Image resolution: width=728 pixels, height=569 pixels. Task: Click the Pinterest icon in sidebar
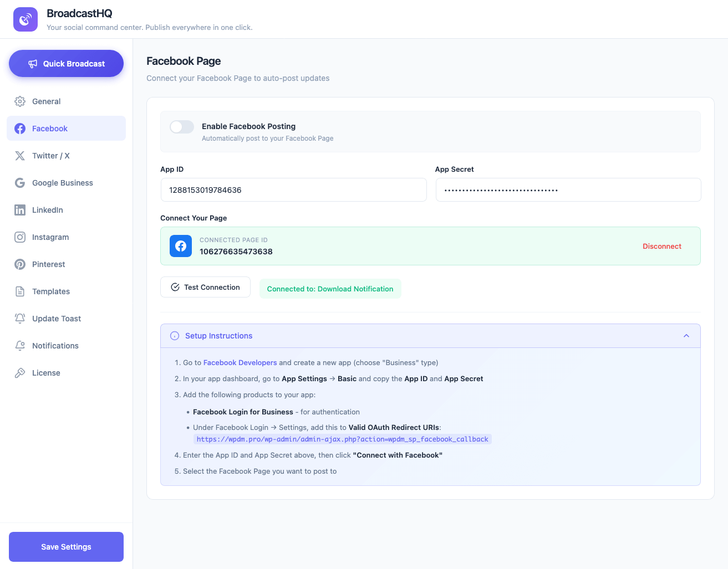pos(20,264)
